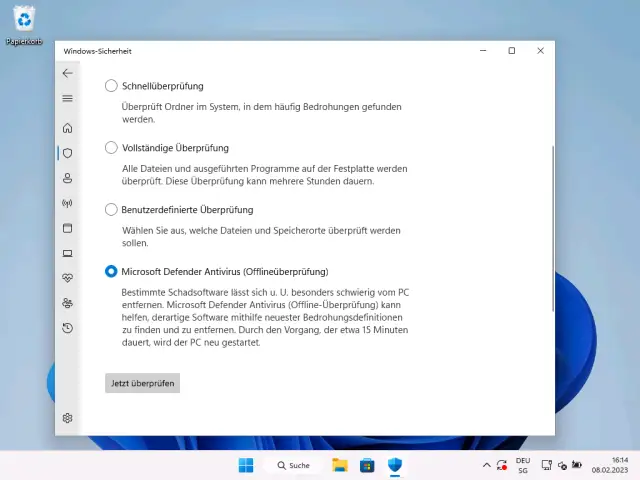Open Microsoft Store from the taskbar

[367, 465]
